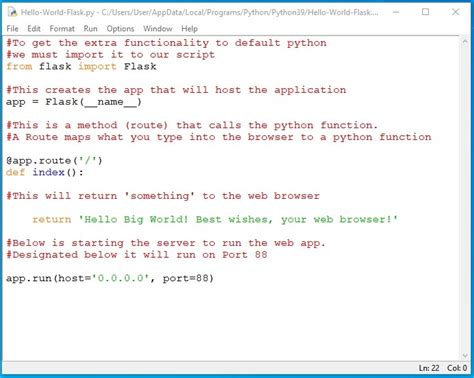Screen dimensions: 474x378
Task: Click the scrollbar down arrow
Action: click(x=465, y=356)
